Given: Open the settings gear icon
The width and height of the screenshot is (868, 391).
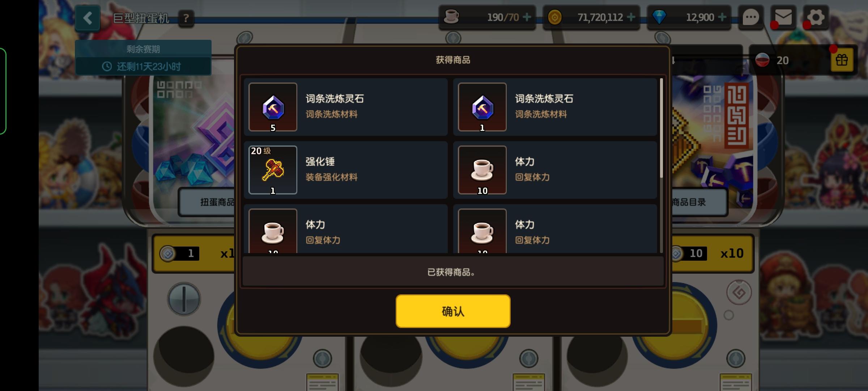Looking at the screenshot, I should coord(816,17).
